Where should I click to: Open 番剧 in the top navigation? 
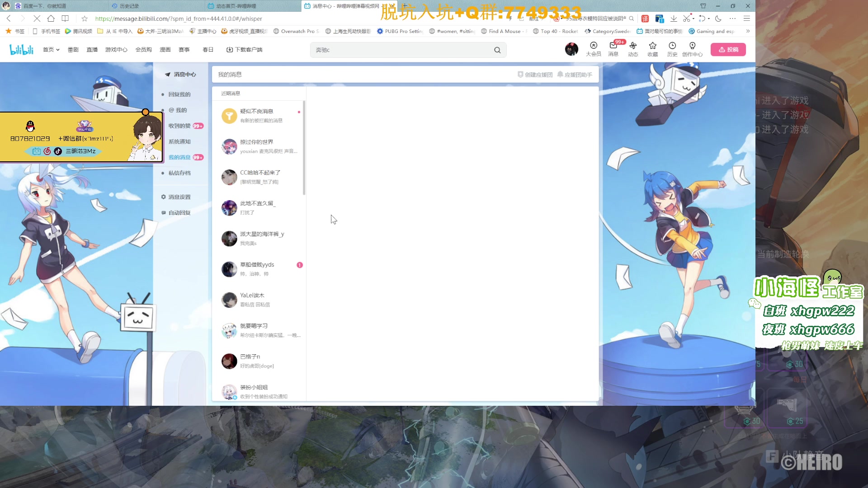pos(73,50)
